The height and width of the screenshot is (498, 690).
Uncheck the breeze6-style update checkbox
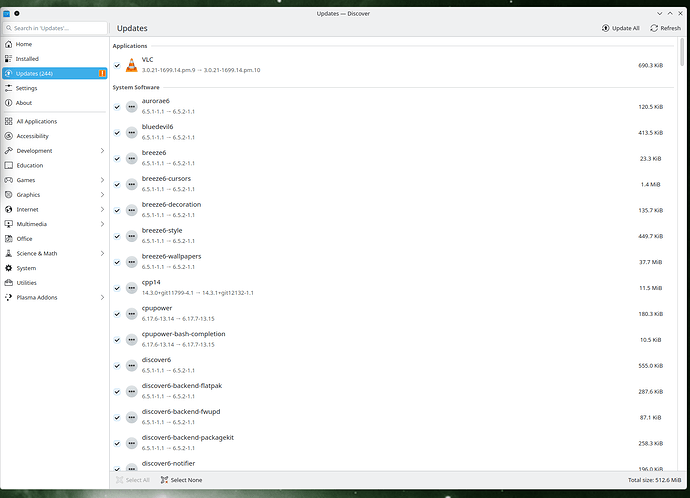point(117,237)
